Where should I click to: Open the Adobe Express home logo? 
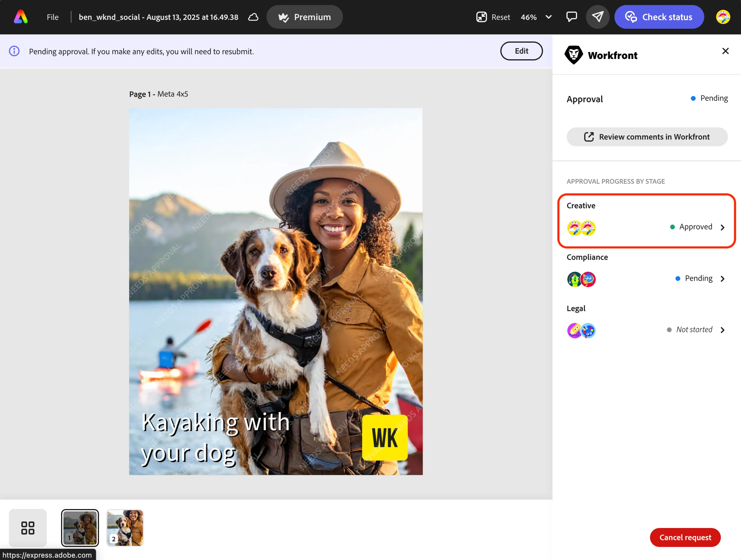pos(21,17)
